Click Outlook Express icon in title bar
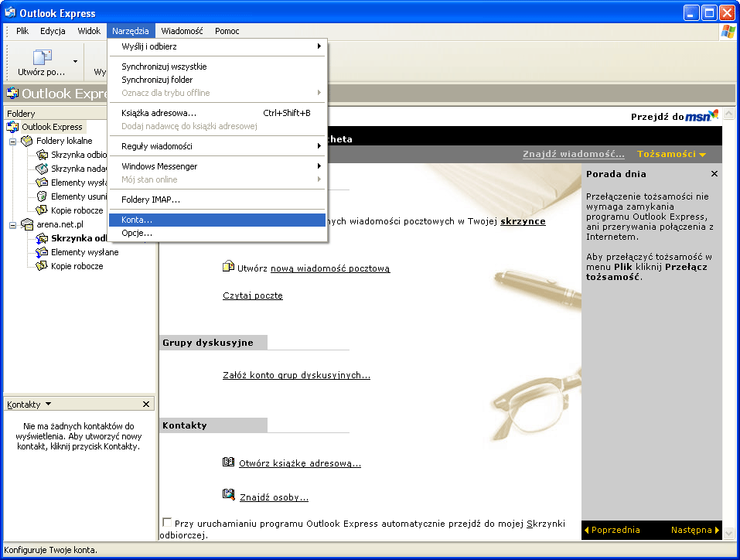 coord(10,12)
